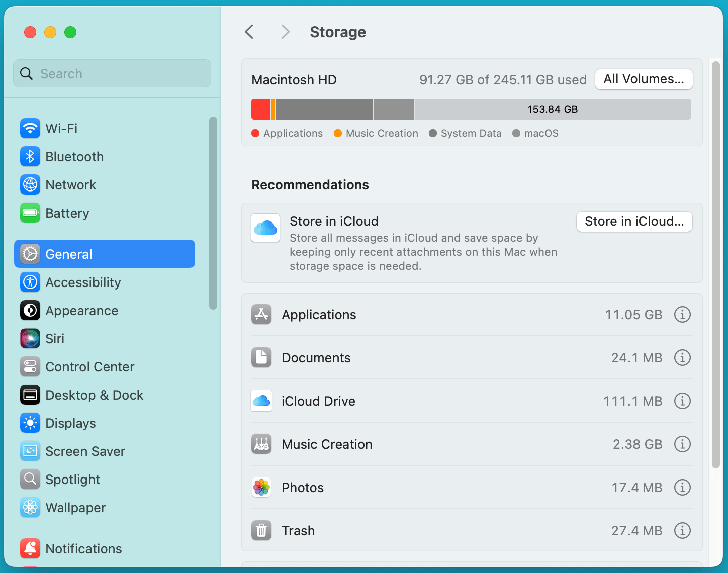This screenshot has height=573, width=728.
Task: Click the Trash icon in storage list
Action: 261,530
